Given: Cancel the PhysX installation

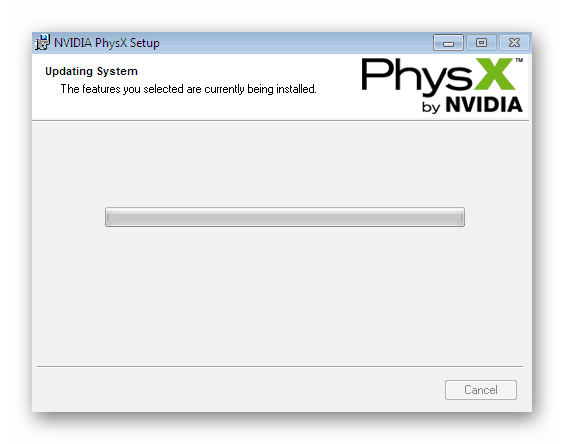Looking at the screenshot, I should [x=481, y=390].
